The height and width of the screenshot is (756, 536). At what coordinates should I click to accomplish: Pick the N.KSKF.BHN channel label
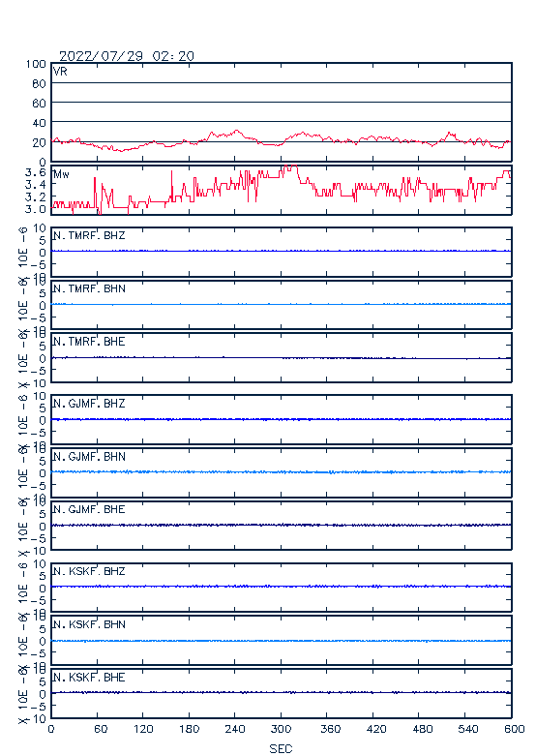tap(89, 624)
